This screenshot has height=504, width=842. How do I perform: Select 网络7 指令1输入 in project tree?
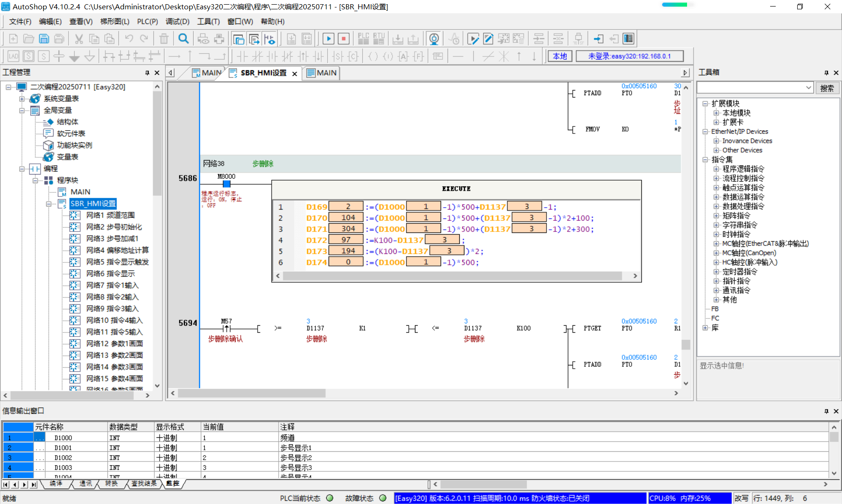pos(112,285)
